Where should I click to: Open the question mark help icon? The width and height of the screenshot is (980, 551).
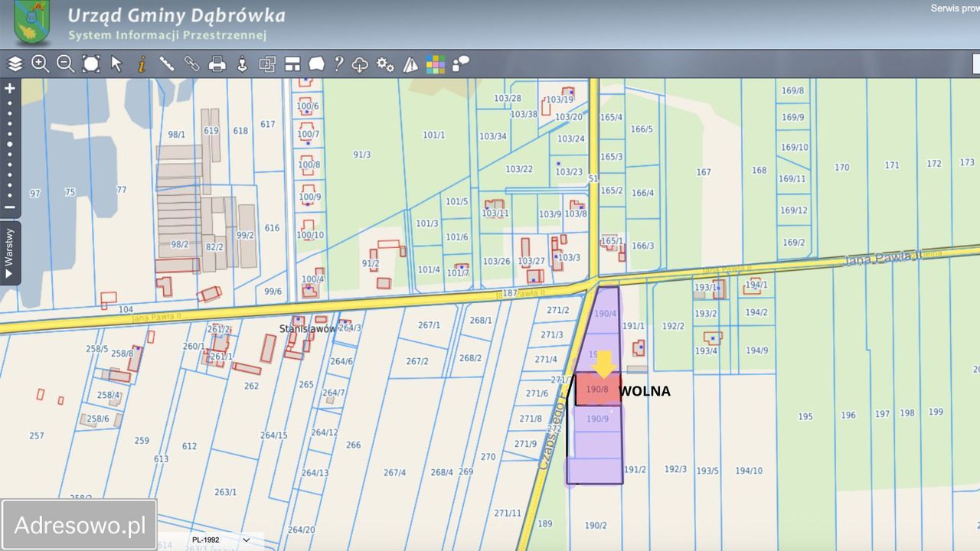[338, 64]
